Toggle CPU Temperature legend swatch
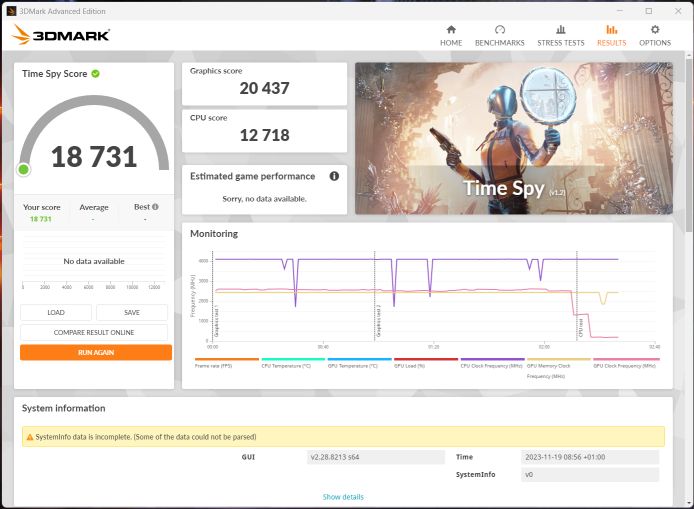Screen dimensions: 694x509 (293, 359)
